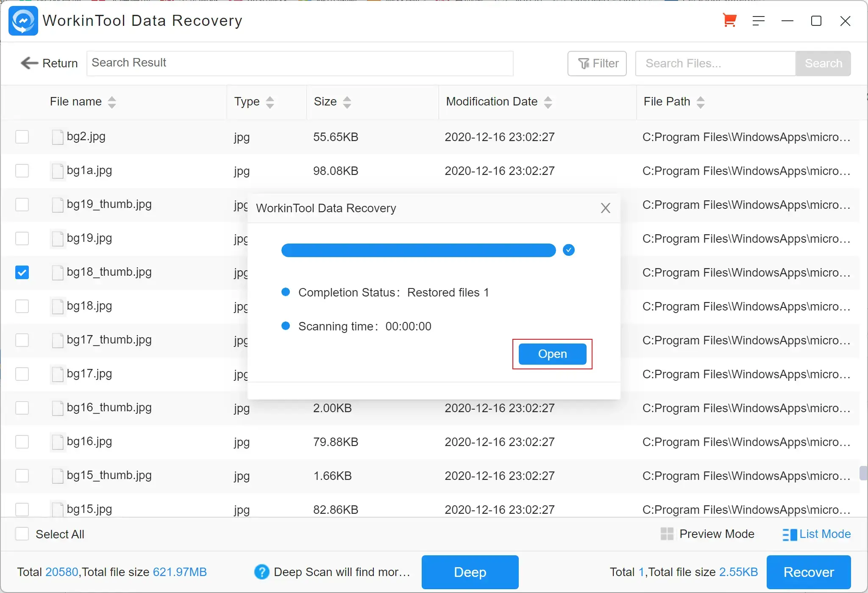Image resolution: width=868 pixels, height=593 pixels.
Task: Click the Return arrow icon
Action: [29, 63]
